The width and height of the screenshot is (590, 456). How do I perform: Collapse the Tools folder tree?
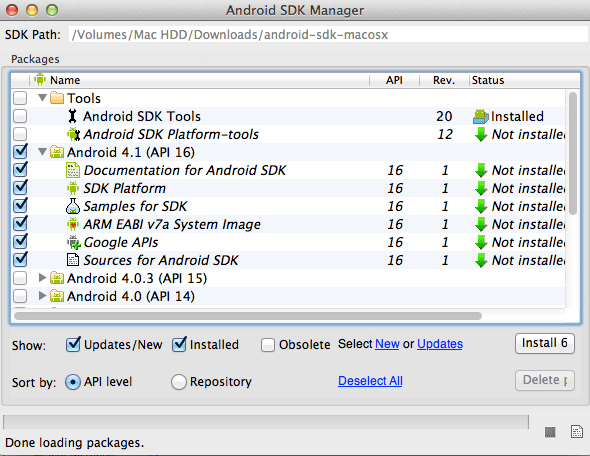43,98
